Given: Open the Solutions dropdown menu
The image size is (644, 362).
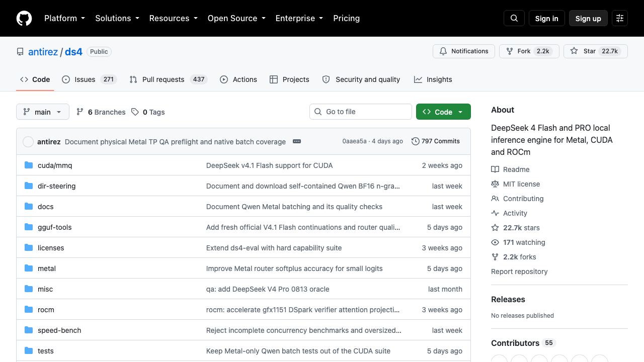Looking at the screenshot, I should pyautogui.click(x=117, y=18).
